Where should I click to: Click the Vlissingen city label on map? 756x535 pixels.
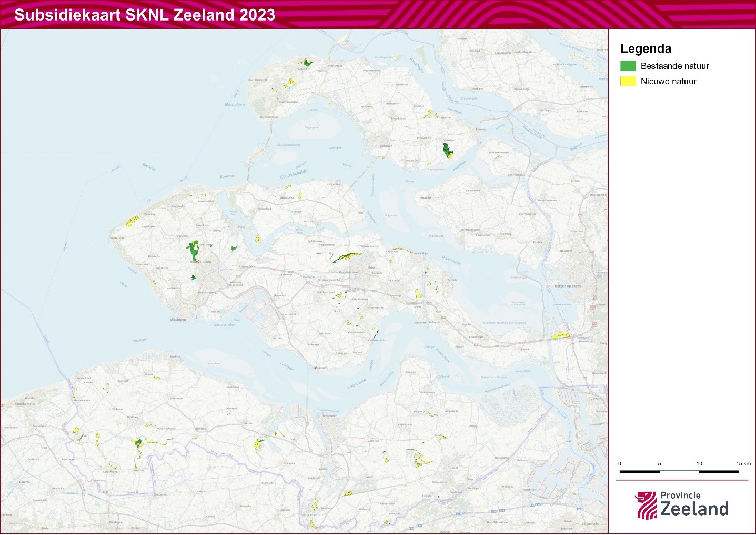[x=178, y=320]
